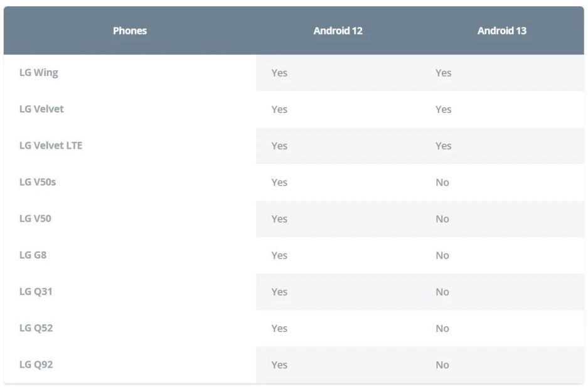Select the LG Wing row label
Screen dimensions: 588x389
tap(39, 73)
